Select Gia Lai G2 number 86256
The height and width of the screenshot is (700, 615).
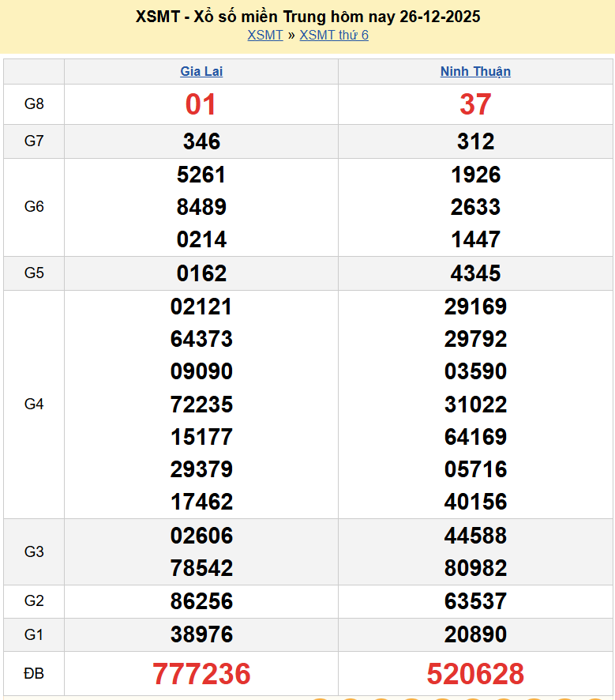(x=201, y=601)
